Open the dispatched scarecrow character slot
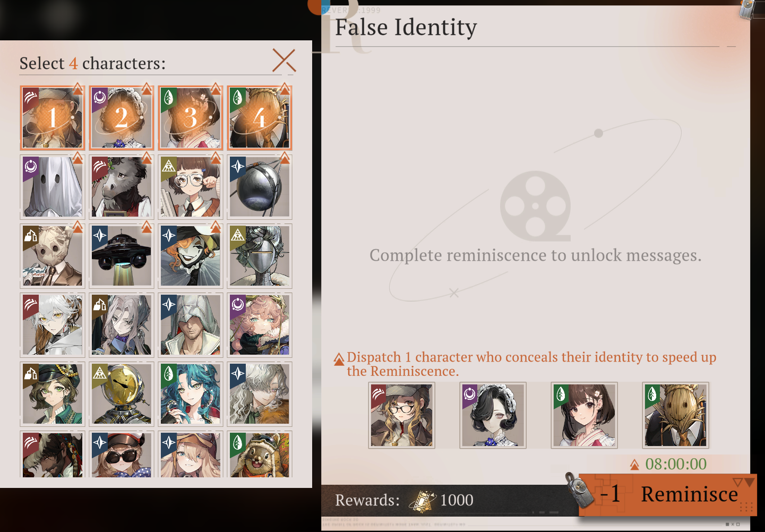Viewport: 765px width, 532px height. coord(676,415)
